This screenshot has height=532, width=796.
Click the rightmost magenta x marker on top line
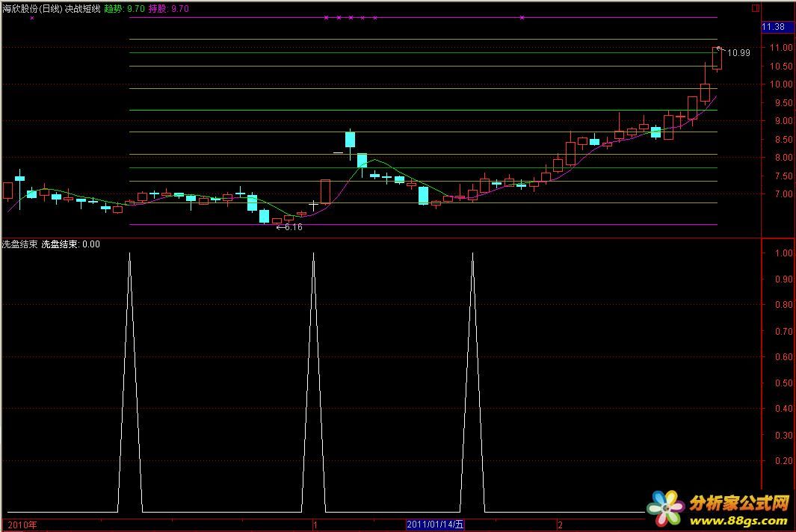(x=522, y=18)
